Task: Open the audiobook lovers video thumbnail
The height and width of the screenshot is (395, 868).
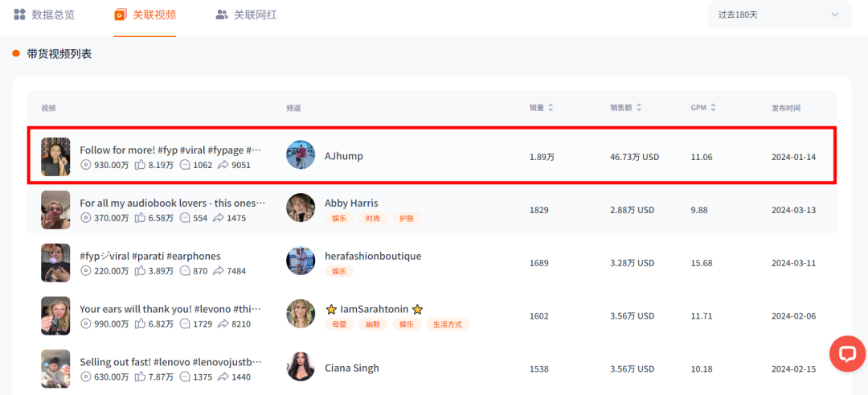Action: tap(55, 210)
